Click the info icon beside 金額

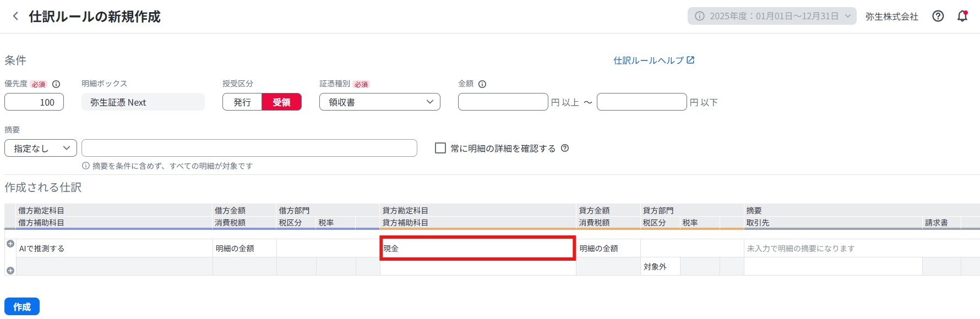482,84
